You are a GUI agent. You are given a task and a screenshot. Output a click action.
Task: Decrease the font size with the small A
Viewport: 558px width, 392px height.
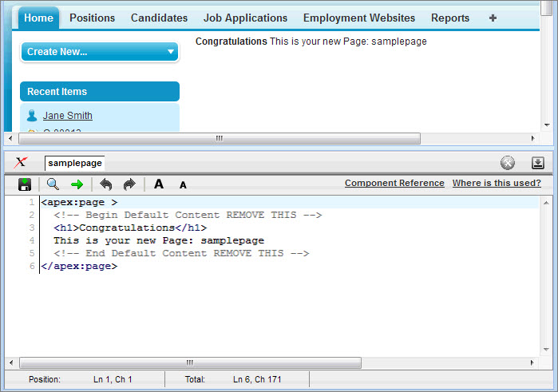tap(183, 185)
